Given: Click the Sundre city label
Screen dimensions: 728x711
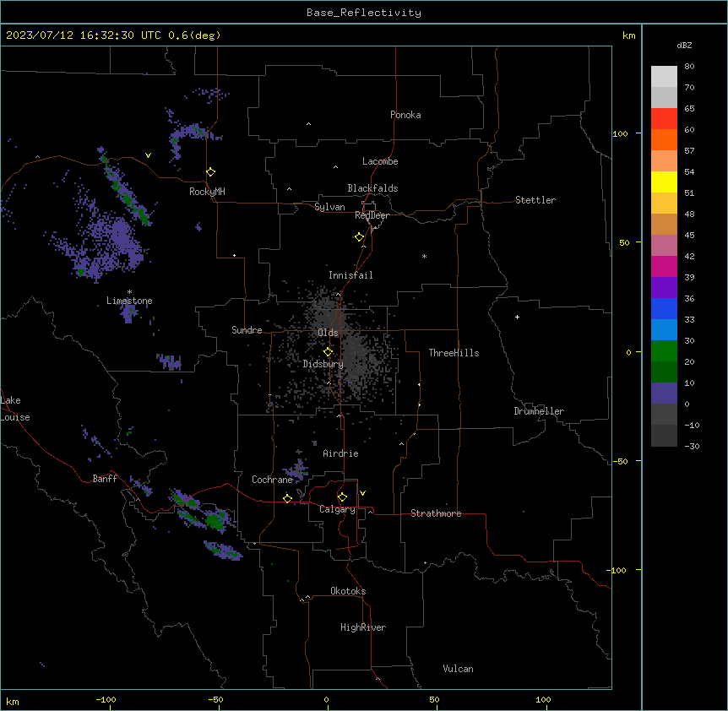Looking at the screenshot, I should pyautogui.click(x=247, y=330).
